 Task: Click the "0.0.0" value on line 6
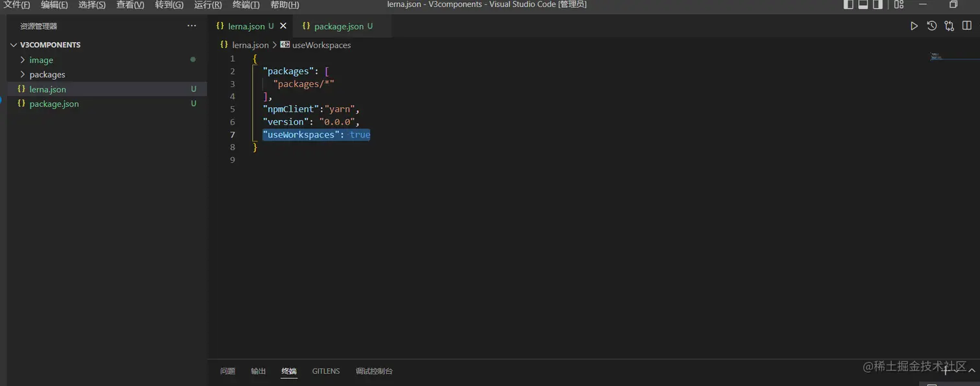(336, 121)
